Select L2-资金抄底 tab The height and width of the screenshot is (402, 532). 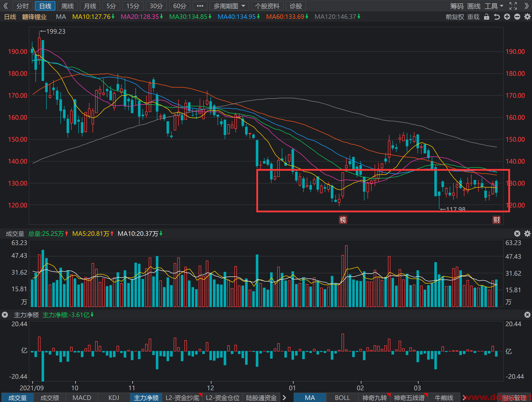182,398
